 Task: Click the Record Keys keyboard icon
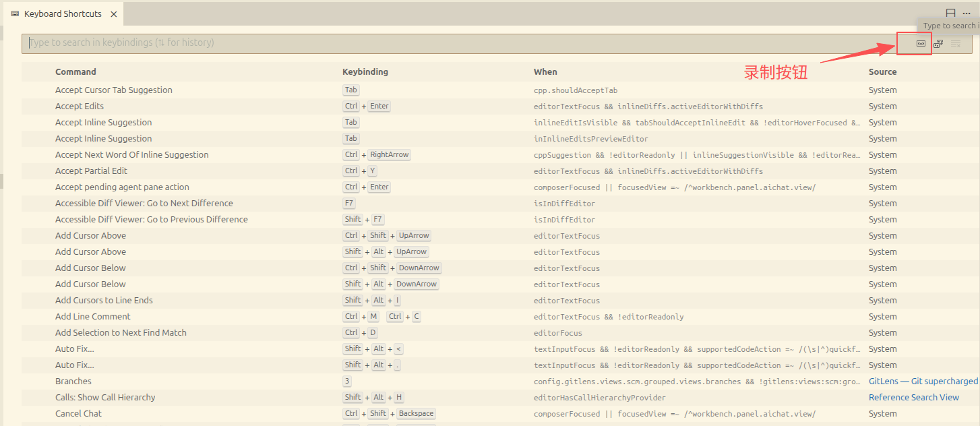921,43
